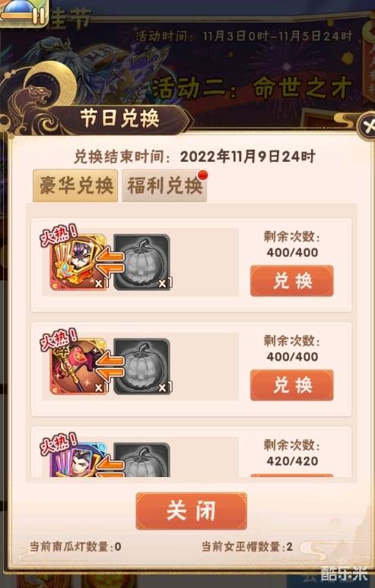Select the purple-haired hero card reward icon
Image resolution: width=375 pixels, height=588 pixels.
pos(78,263)
